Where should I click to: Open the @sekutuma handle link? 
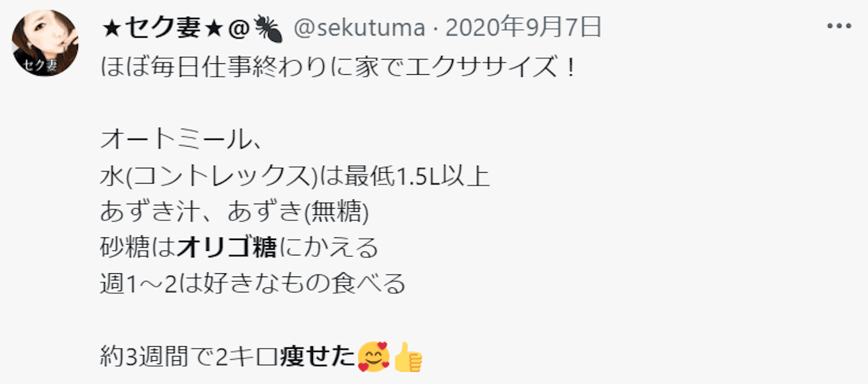(360, 28)
